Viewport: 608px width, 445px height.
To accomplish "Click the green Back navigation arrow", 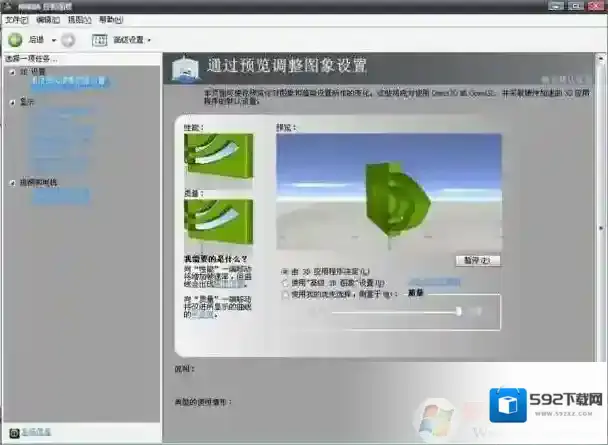I will pyautogui.click(x=15, y=40).
